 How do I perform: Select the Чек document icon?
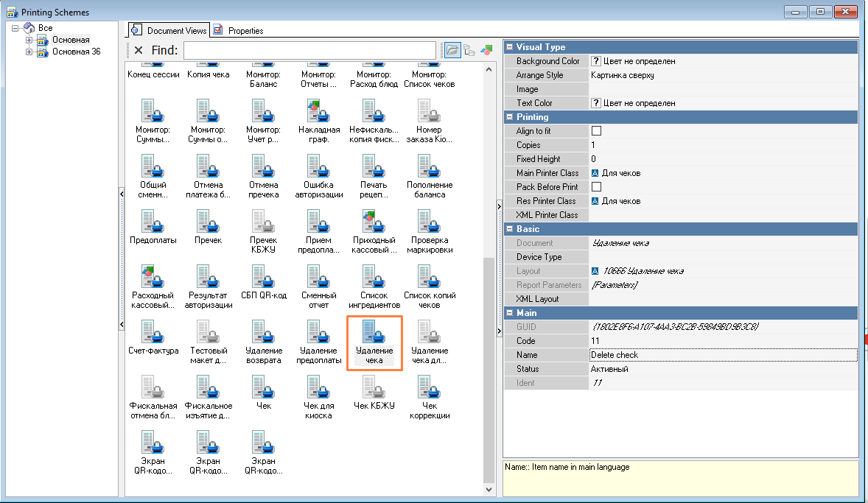click(264, 387)
